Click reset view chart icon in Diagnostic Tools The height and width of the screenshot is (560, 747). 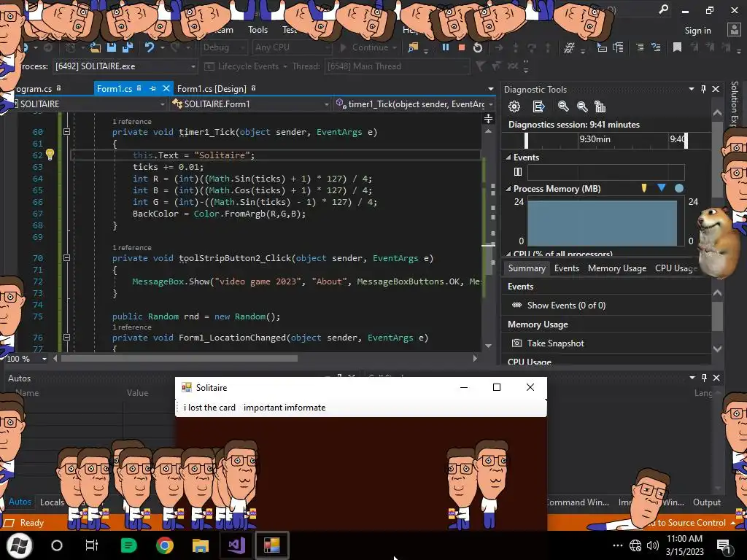tap(600, 106)
